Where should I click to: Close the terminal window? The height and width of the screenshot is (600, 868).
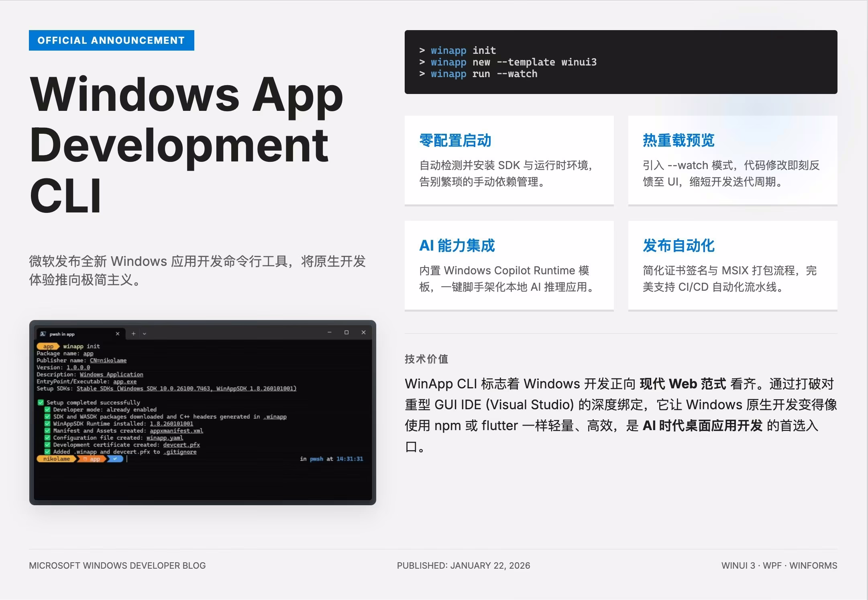(x=364, y=333)
